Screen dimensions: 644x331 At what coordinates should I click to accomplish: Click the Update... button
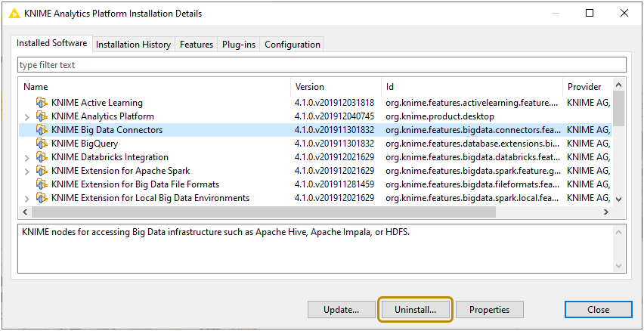(x=342, y=310)
